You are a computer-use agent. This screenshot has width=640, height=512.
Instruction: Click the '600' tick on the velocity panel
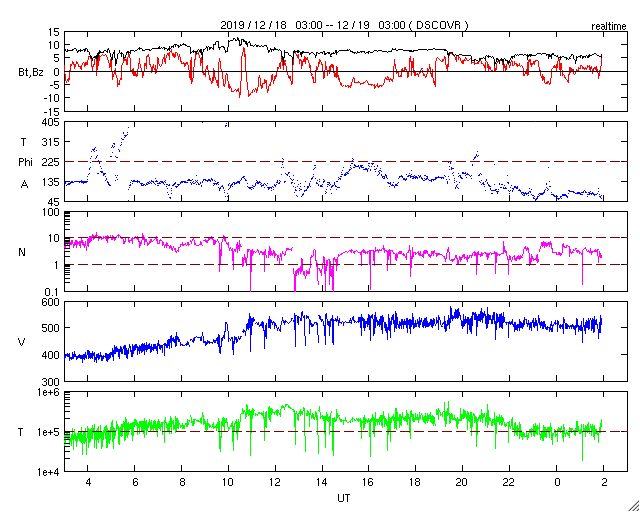click(x=51, y=302)
